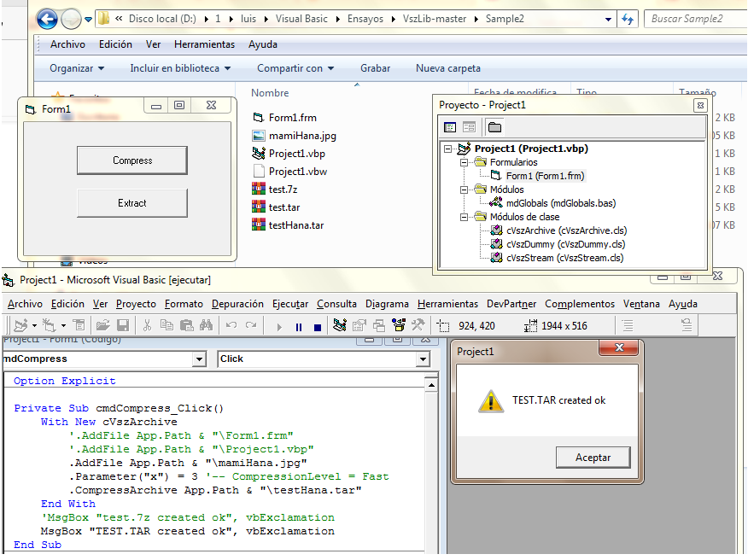Click View Object icon in Project panel
Viewport: 748px width, 560px height.
pos(469,127)
